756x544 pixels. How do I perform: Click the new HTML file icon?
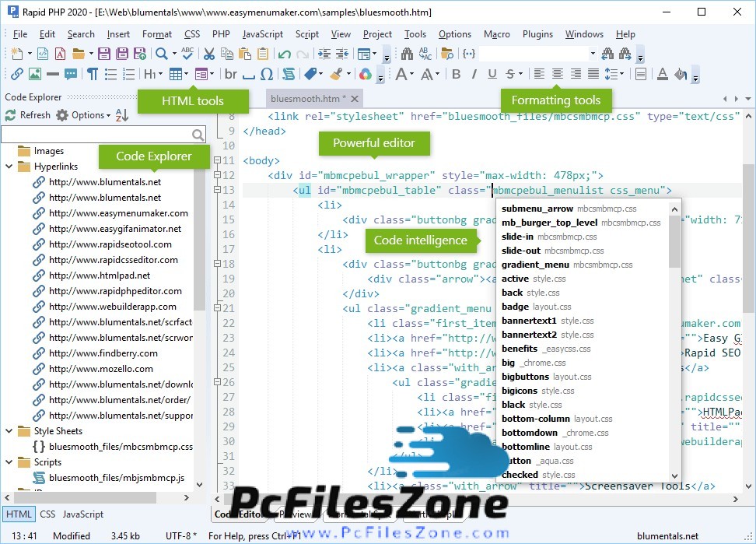(43, 54)
